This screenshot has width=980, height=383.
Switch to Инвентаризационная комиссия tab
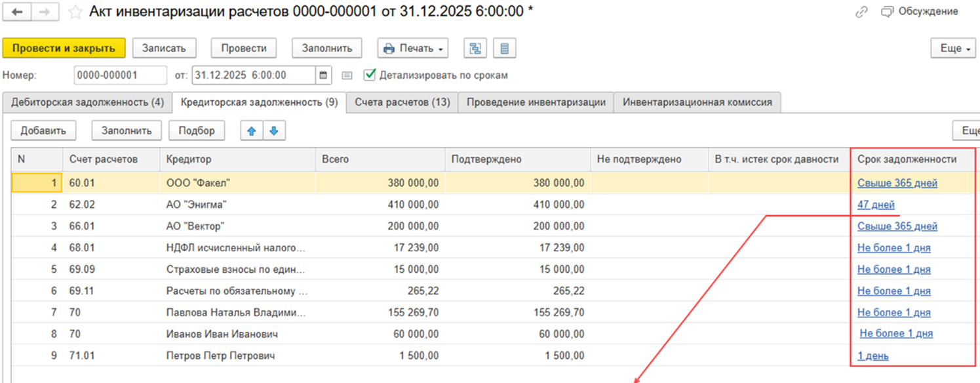tap(697, 102)
